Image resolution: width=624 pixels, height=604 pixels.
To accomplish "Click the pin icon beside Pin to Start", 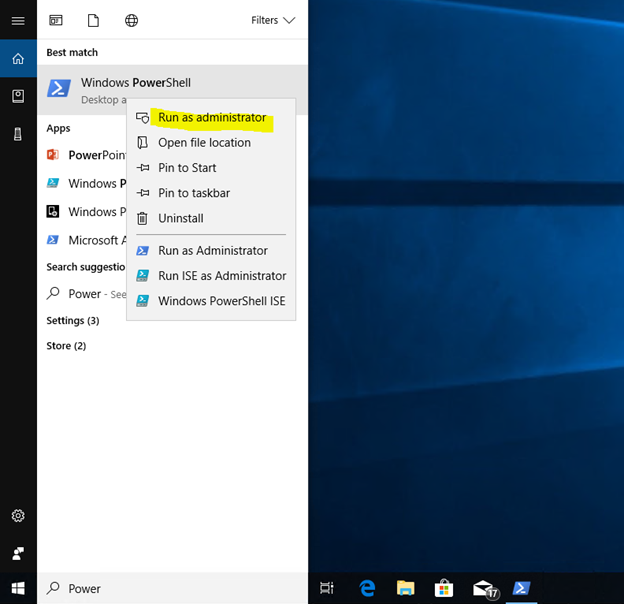I will 143,168.
